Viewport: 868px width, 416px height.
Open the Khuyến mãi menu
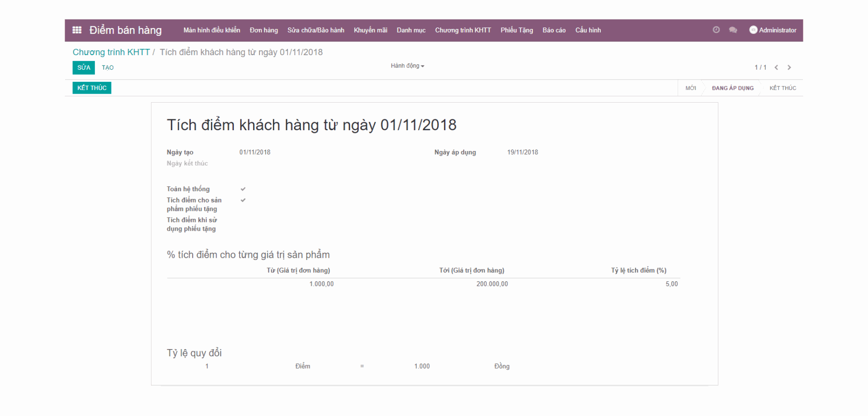click(370, 30)
